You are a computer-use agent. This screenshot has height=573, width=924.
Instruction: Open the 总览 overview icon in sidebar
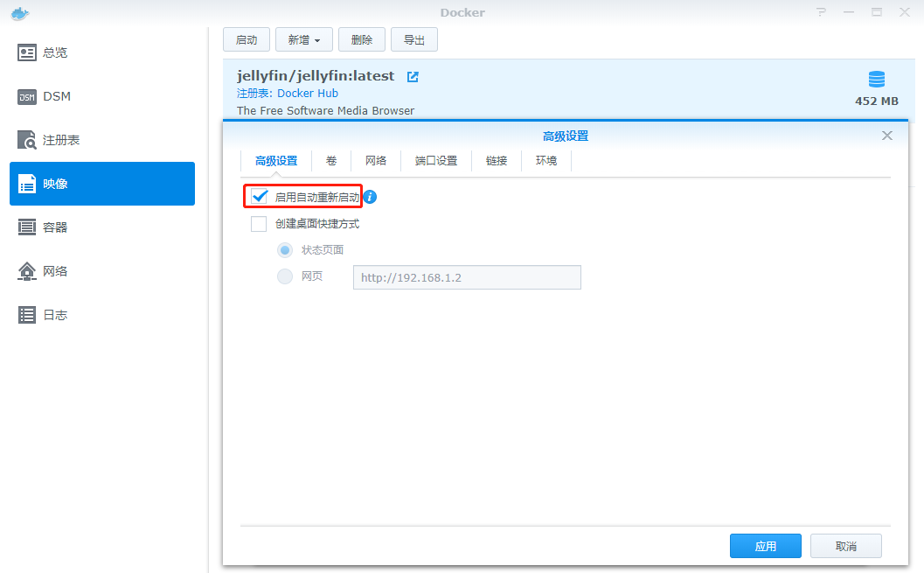tap(26, 52)
